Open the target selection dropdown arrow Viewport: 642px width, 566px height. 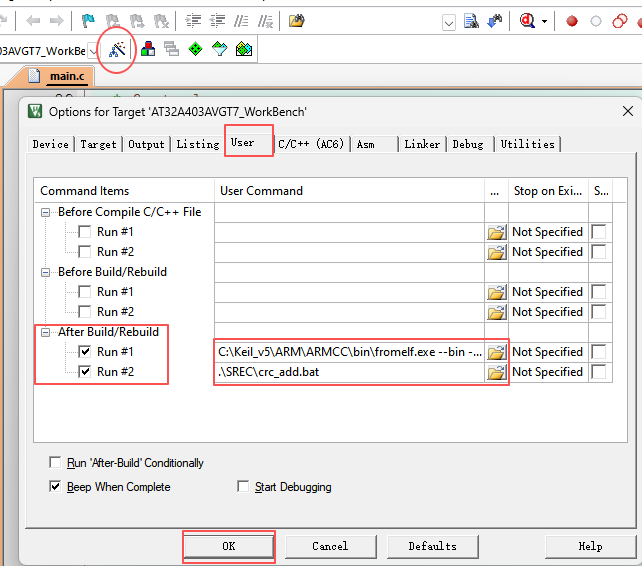point(94,51)
